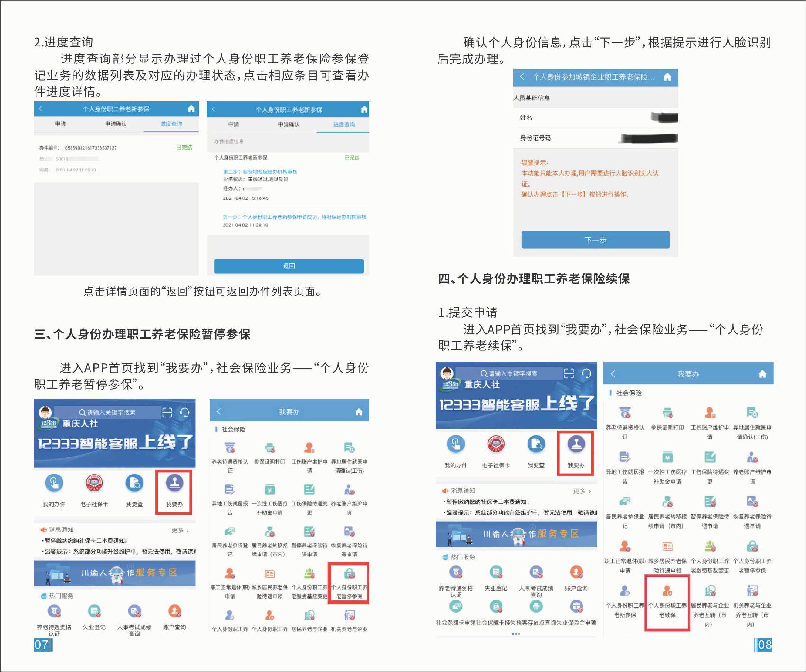Tap scan QR icon on page 07 home header

pos(168,412)
